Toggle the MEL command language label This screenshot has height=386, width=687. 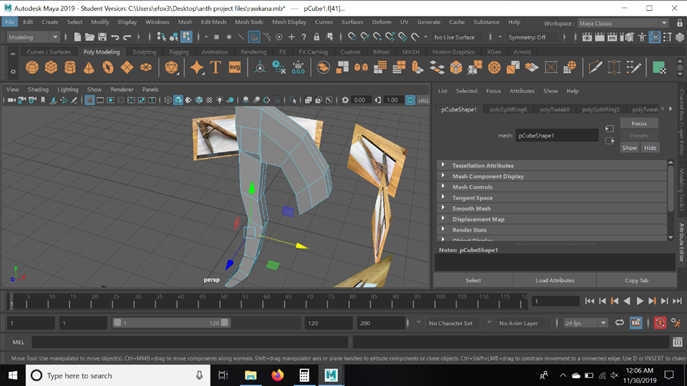click(18, 342)
